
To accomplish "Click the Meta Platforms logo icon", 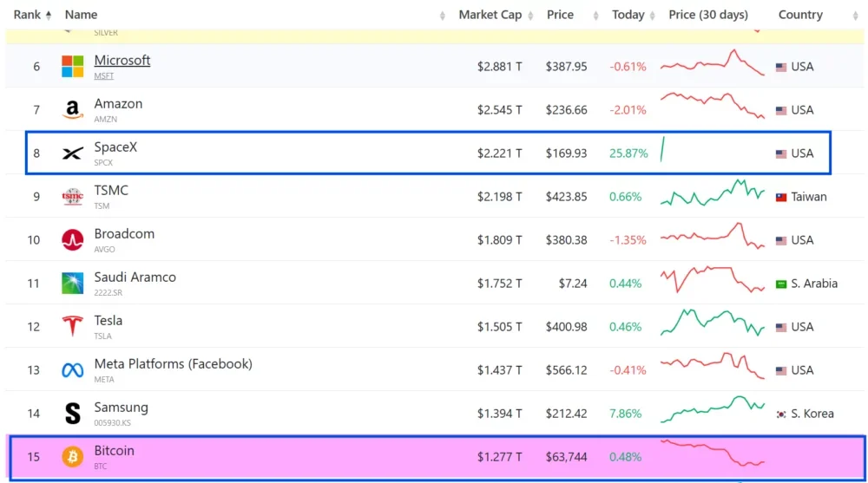I will click(73, 370).
